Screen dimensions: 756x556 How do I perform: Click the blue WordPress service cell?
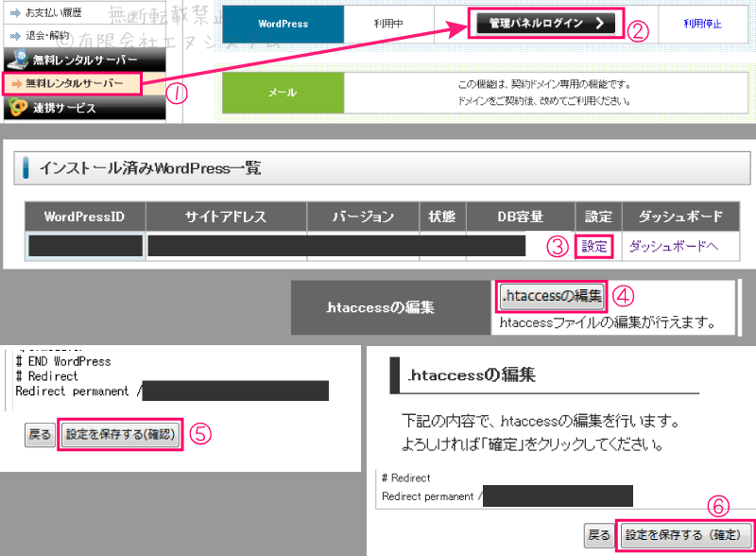283,25
